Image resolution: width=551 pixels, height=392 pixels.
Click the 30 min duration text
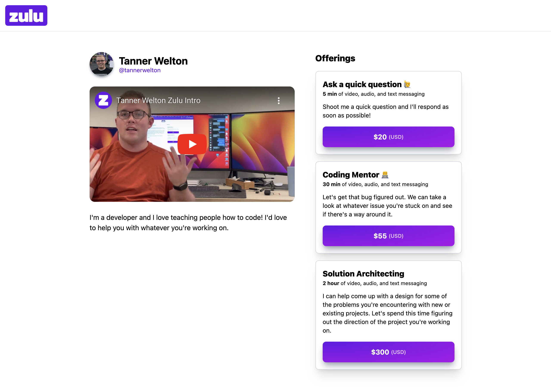tap(331, 184)
